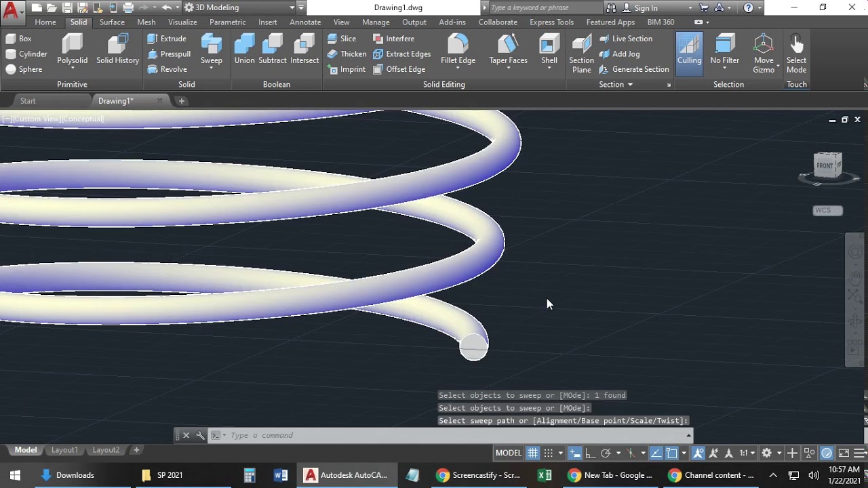Viewport: 868px width, 488px height.
Task: Expand the Sweep dropdown arrow
Action: coord(211,68)
